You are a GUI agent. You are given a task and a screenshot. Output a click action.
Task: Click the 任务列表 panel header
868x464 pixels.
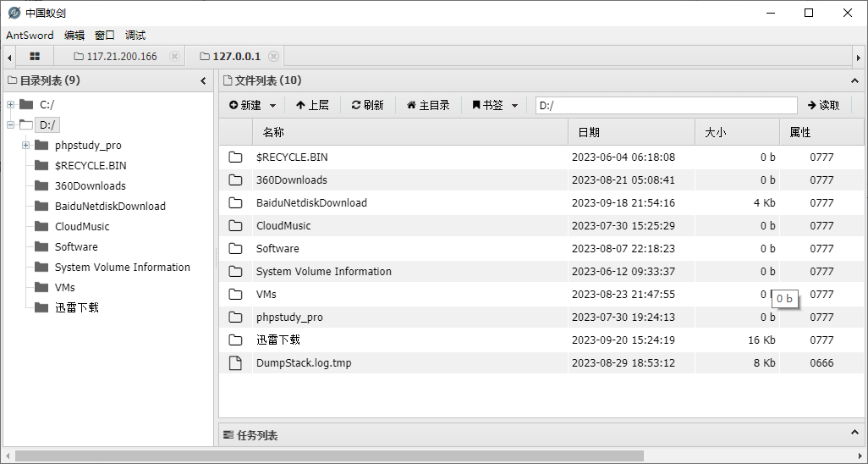542,435
